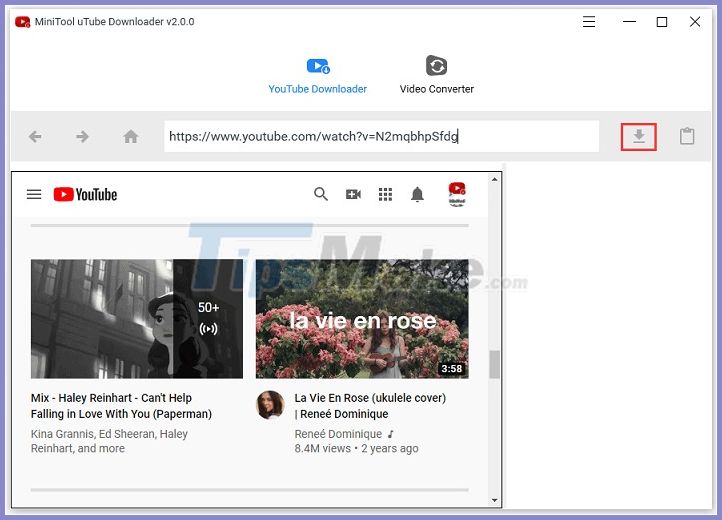Click the MiniTool app logo icon
The width and height of the screenshot is (722, 520).
pos(23,22)
